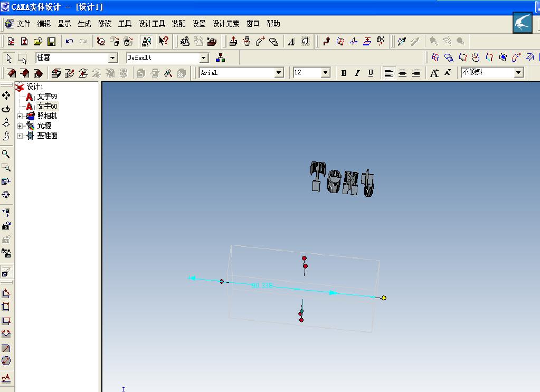Screen dimensions: 540x392
Task: Open the 帮助 menu
Action: [x=273, y=24]
